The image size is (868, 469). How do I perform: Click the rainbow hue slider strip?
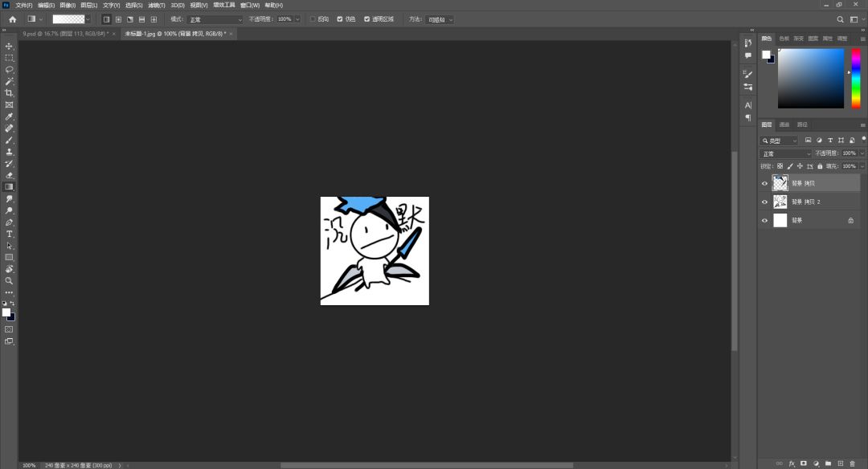856,79
